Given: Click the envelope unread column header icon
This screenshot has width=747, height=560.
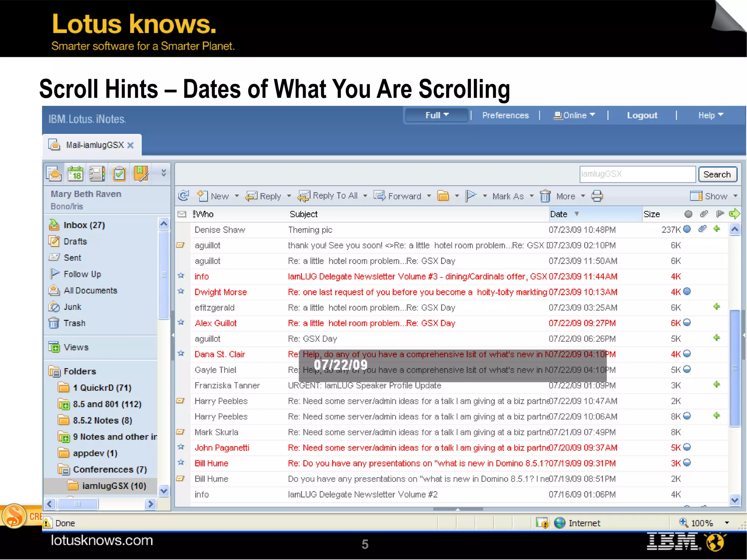Looking at the screenshot, I should click(x=182, y=214).
